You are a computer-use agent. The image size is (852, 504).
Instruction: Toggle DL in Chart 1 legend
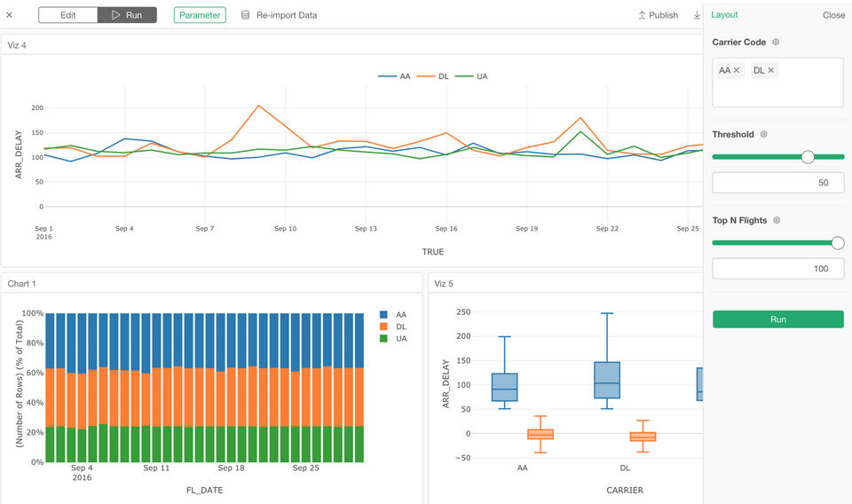(393, 327)
